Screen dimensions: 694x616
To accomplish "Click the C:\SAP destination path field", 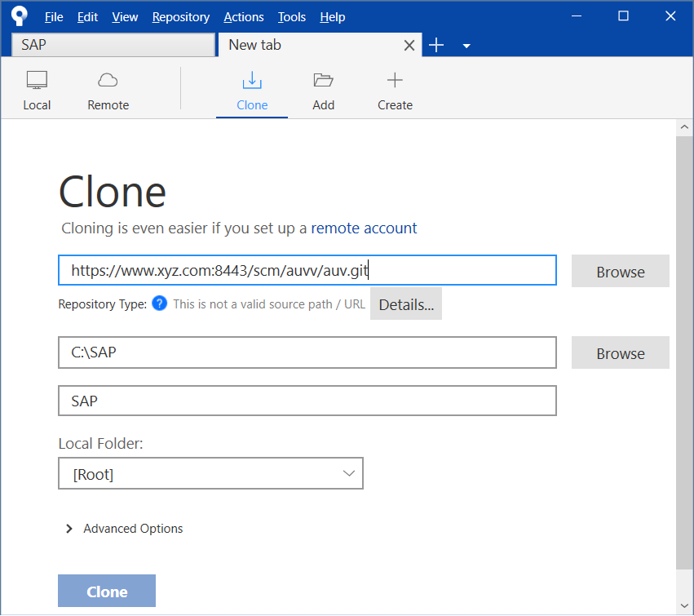I will pyautogui.click(x=307, y=352).
